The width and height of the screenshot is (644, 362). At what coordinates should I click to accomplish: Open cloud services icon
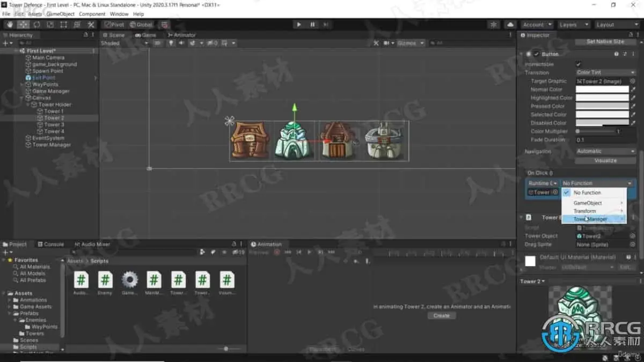510,25
